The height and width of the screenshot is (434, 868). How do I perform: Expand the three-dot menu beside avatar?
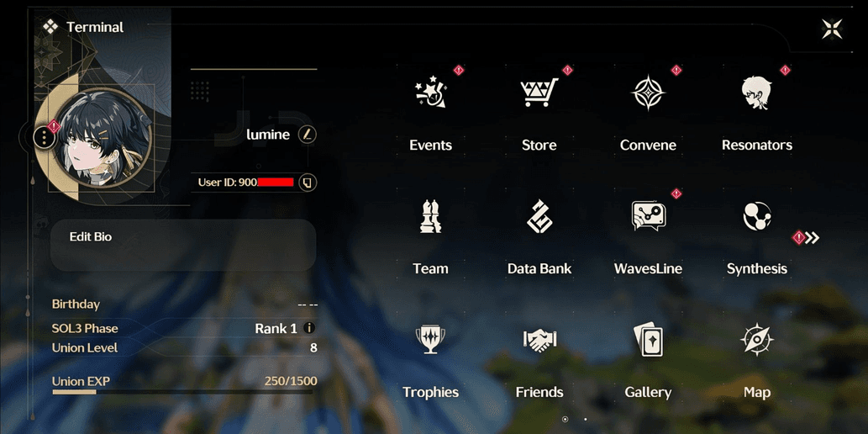(x=45, y=137)
